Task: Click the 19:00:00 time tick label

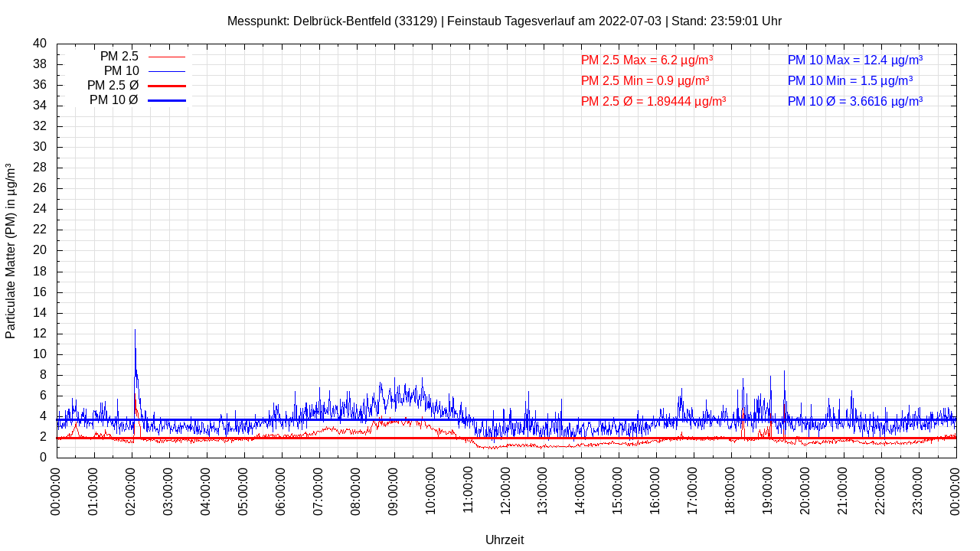Action: pyautogui.click(x=768, y=494)
